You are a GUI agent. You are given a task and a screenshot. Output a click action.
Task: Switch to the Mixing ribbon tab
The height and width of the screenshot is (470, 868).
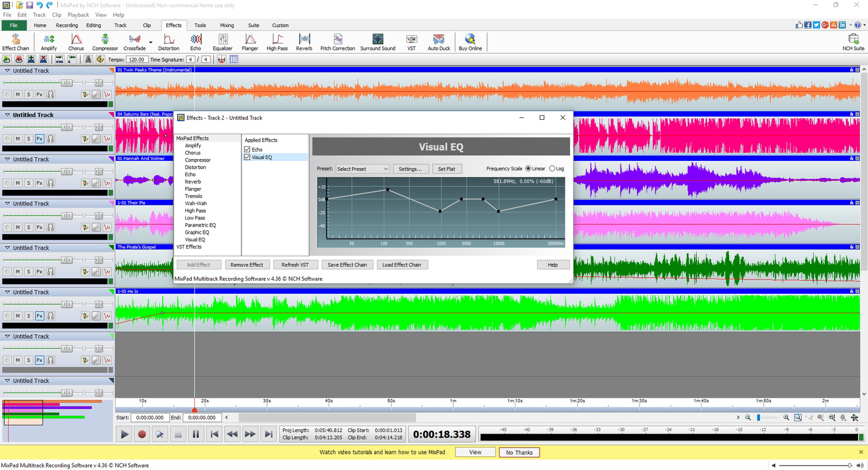(x=227, y=25)
